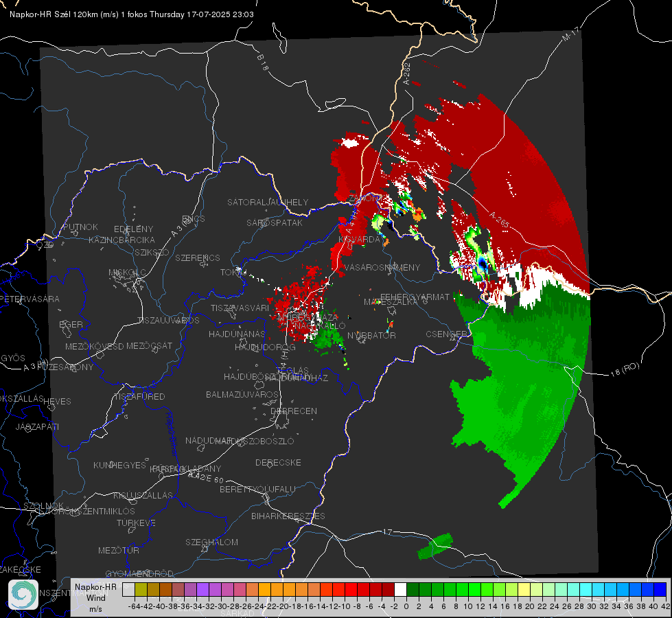672x618 pixels.
Task: Click the TÚRKEVE label
Action: 137,523
